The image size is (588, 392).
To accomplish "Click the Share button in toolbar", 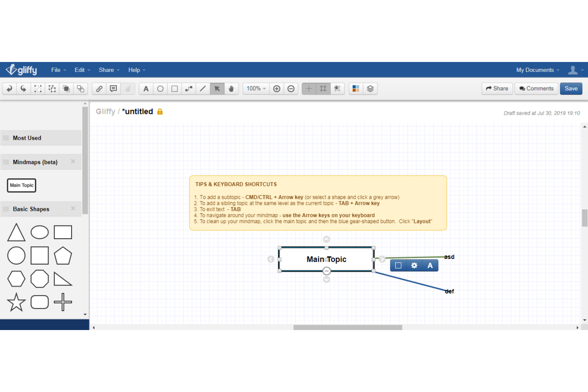I will (x=497, y=89).
